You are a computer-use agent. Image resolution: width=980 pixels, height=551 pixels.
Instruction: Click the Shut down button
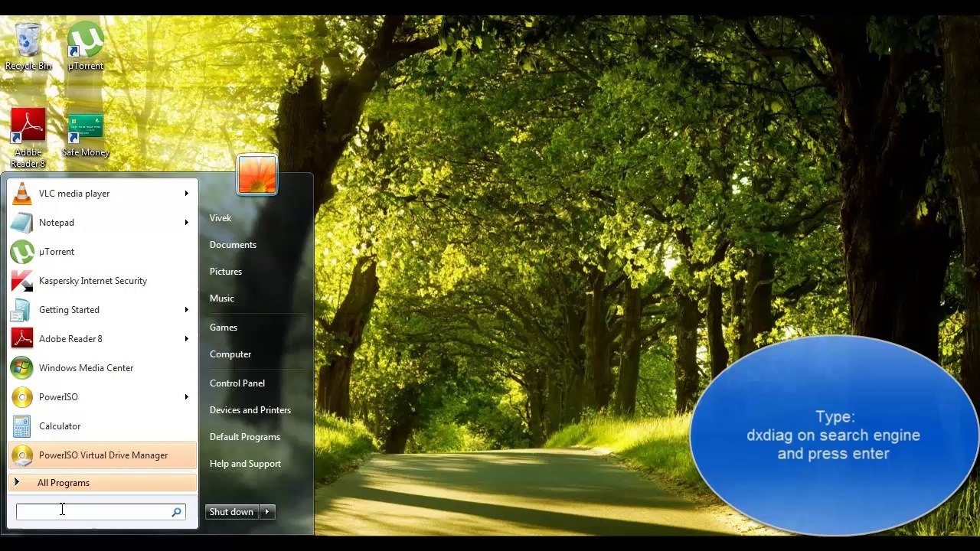(232, 512)
